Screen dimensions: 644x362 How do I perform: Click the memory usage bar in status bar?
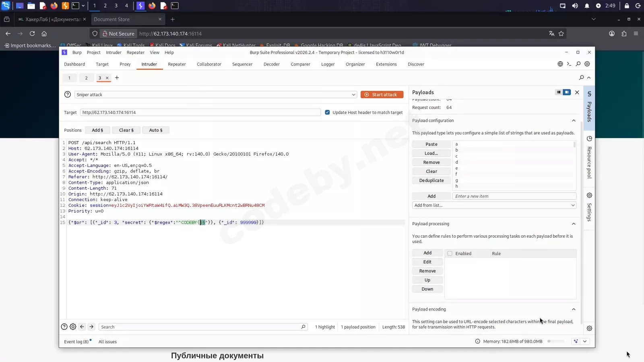click(556, 341)
